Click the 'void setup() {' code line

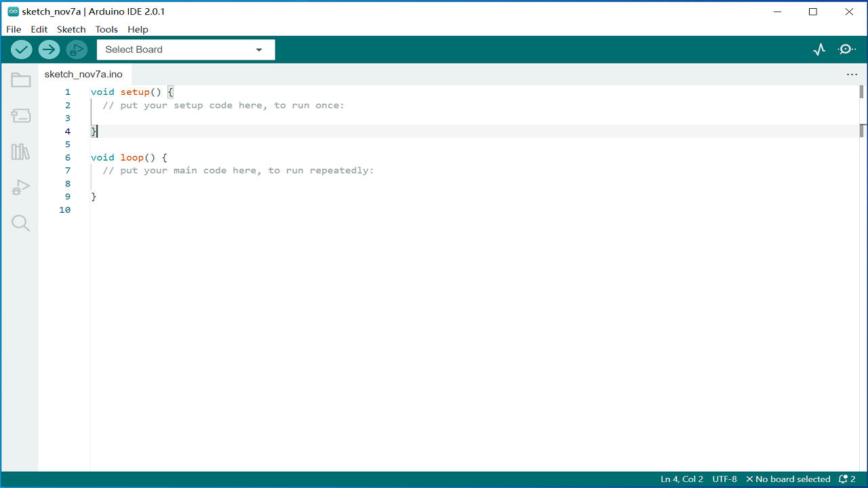(x=132, y=92)
